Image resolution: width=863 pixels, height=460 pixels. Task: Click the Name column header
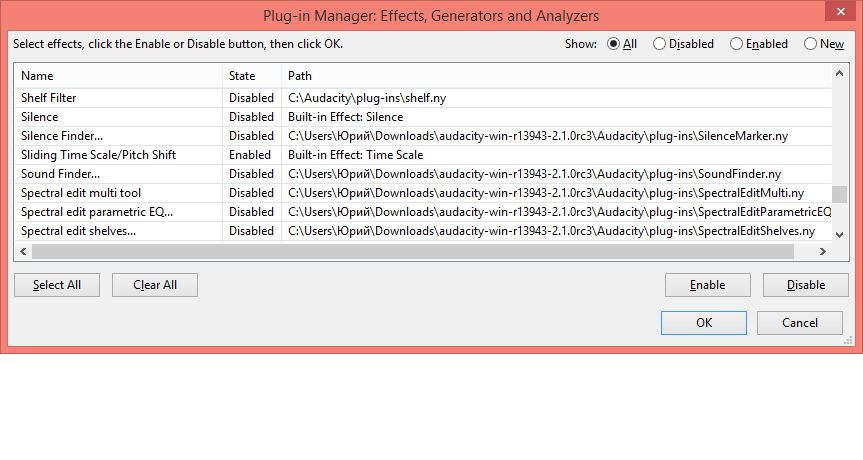tap(118, 76)
